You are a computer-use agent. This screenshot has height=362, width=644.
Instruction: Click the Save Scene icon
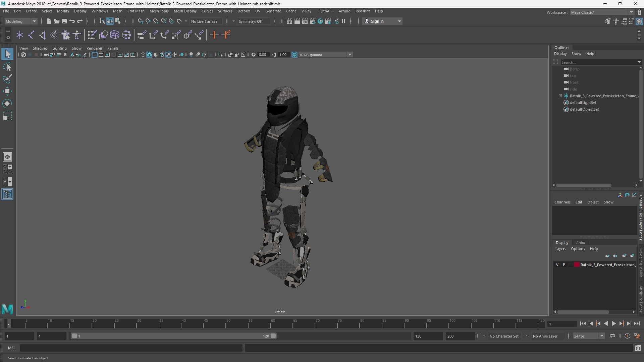coord(64,21)
